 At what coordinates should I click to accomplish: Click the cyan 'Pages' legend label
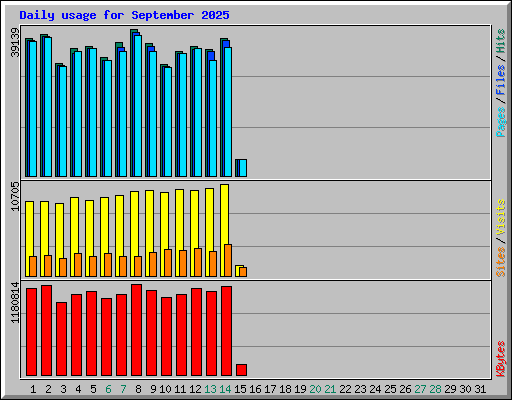click(x=500, y=122)
